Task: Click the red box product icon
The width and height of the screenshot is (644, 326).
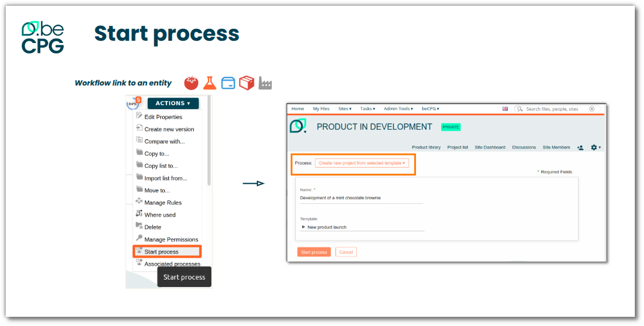Action: pos(246,83)
